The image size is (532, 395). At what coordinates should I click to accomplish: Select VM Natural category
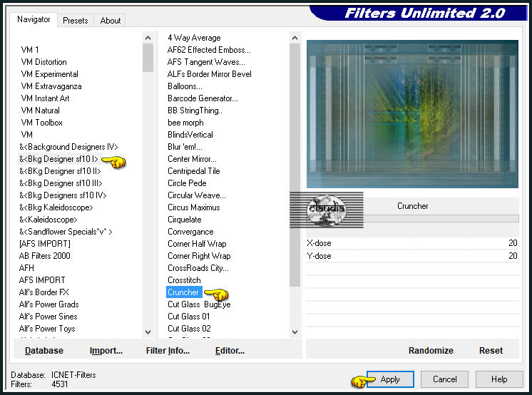pyautogui.click(x=41, y=111)
